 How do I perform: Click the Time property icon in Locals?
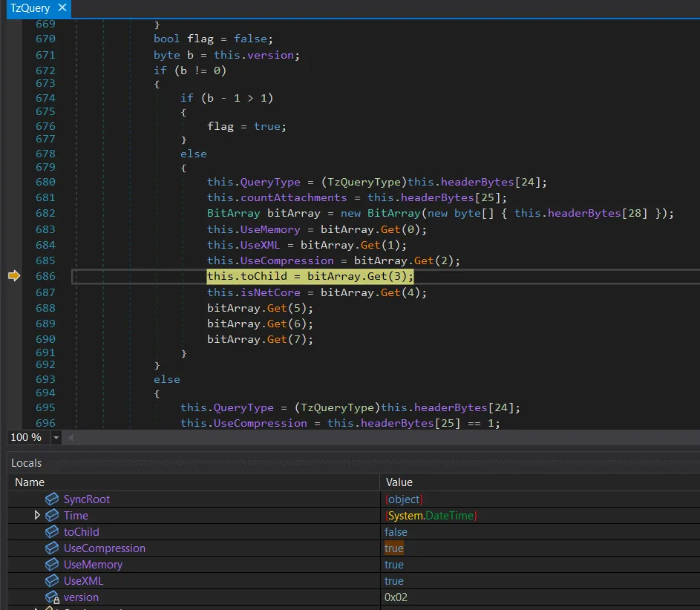click(x=52, y=516)
